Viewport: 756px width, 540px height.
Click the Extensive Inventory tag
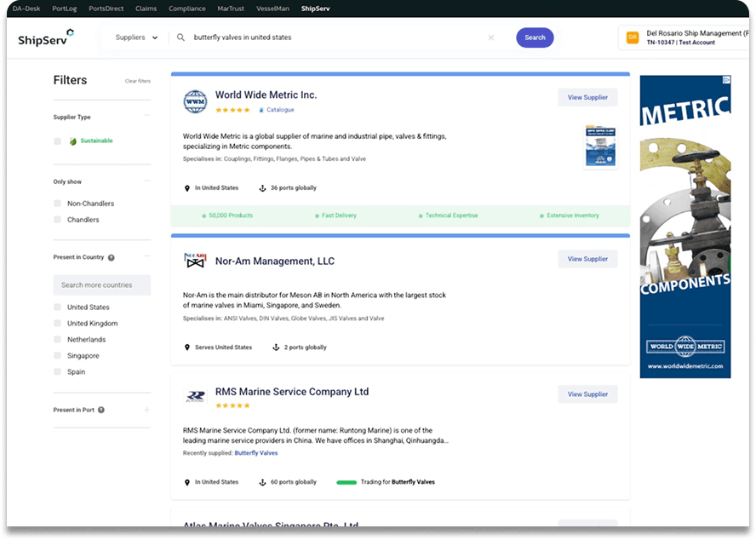tap(570, 215)
